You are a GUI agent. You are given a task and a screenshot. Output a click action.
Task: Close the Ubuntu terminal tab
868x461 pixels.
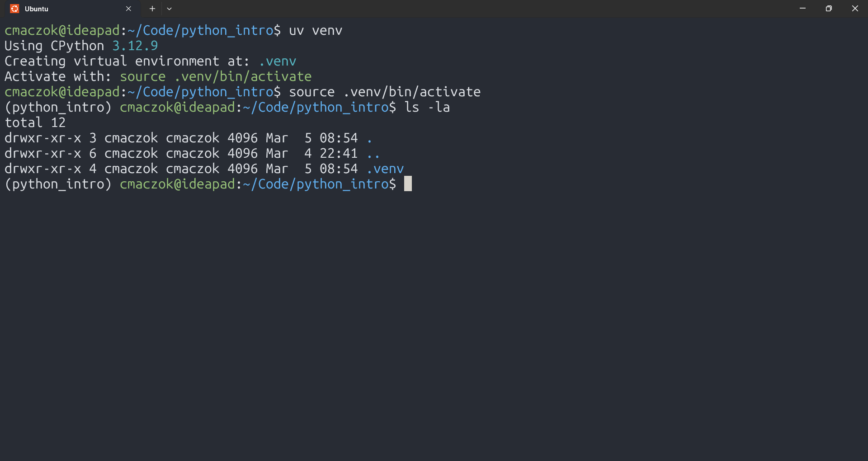point(128,9)
